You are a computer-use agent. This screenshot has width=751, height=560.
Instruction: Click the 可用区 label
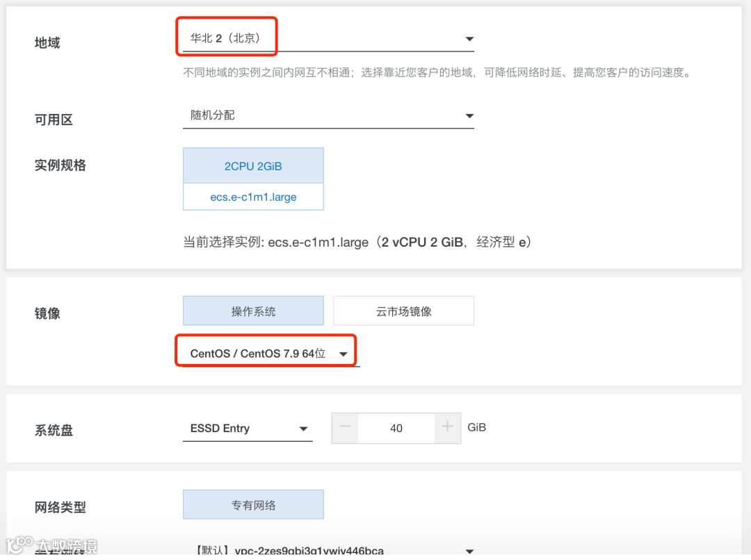[54, 120]
